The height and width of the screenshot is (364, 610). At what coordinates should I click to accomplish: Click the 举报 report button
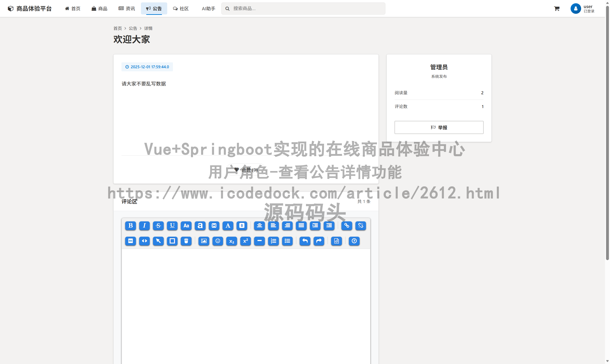[439, 127]
